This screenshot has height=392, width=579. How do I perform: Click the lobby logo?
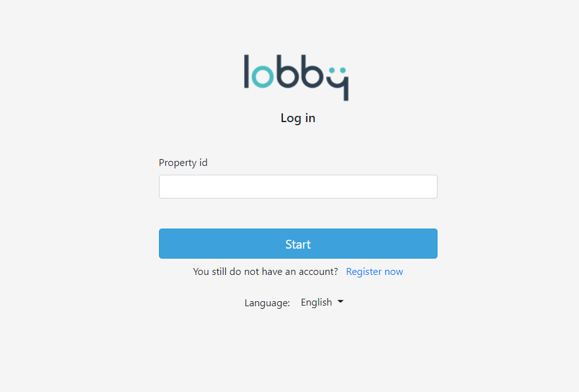(296, 78)
